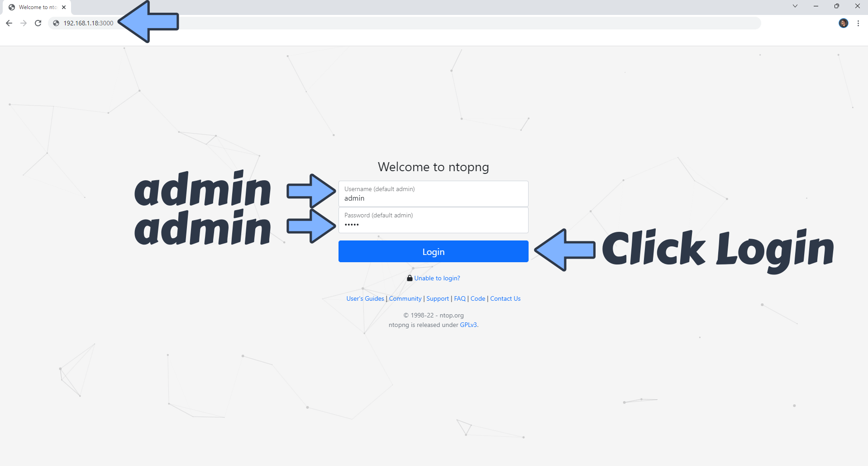The width and height of the screenshot is (868, 466).
Task: Open the Code link
Action: 478,298
